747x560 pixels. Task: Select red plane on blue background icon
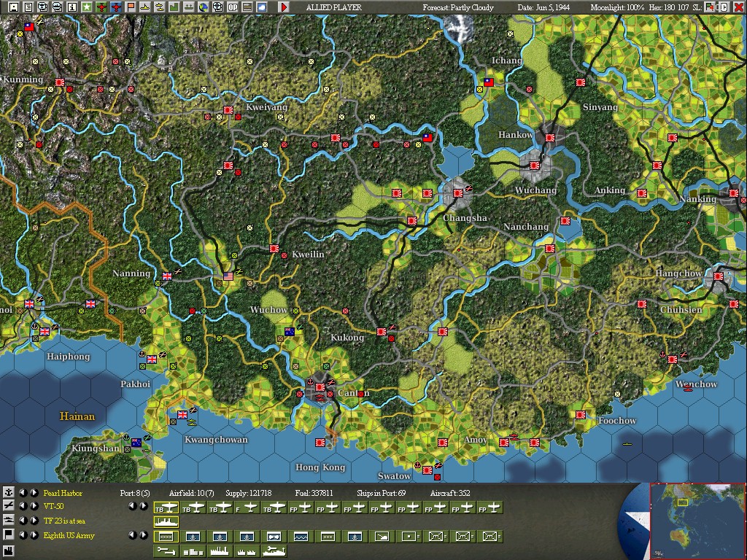[x=116, y=7]
